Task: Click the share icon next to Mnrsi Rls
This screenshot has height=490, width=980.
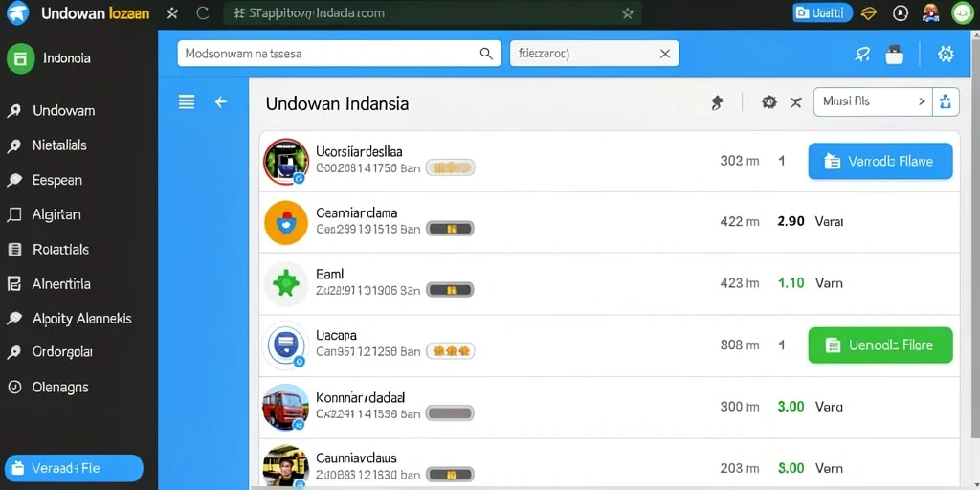Action: click(x=946, y=101)
